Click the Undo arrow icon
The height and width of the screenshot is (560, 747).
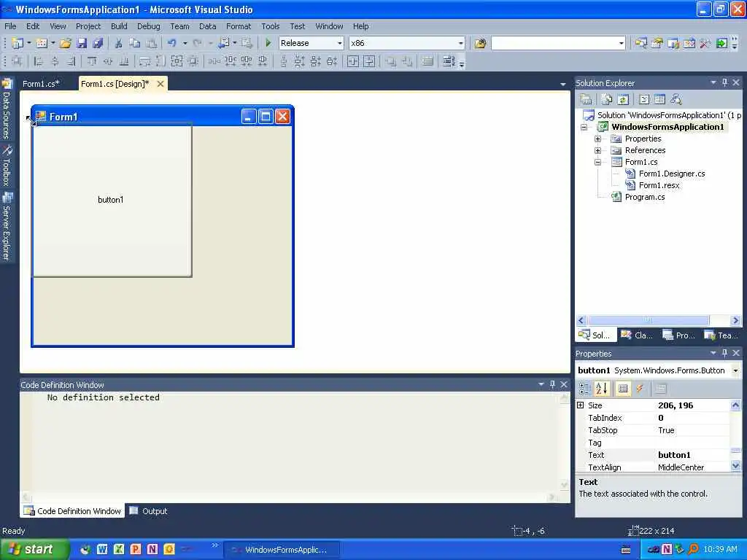click(171, 43)
